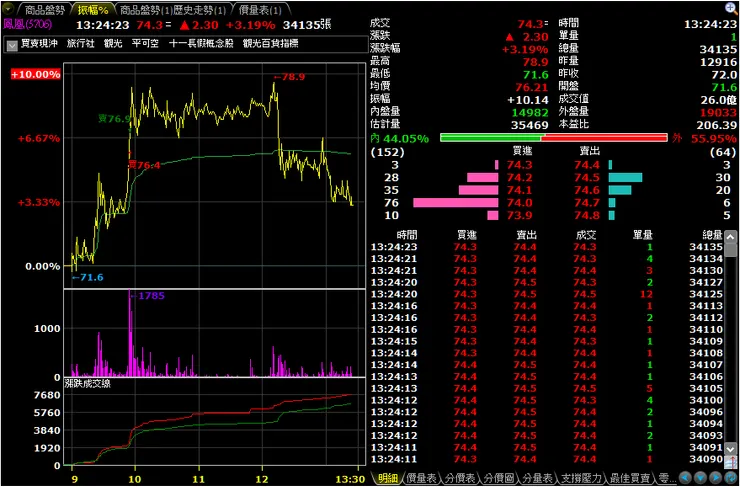Click the blue down arrow beside the bottom tabs

pyautogui.click(x=700, y=477)
